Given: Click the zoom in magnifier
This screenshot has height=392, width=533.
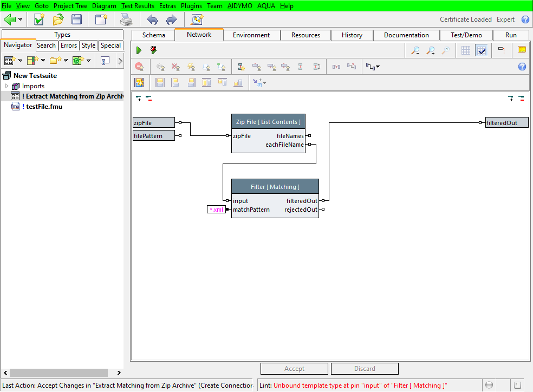Looking at the screenshot, I should click(431, 50).
